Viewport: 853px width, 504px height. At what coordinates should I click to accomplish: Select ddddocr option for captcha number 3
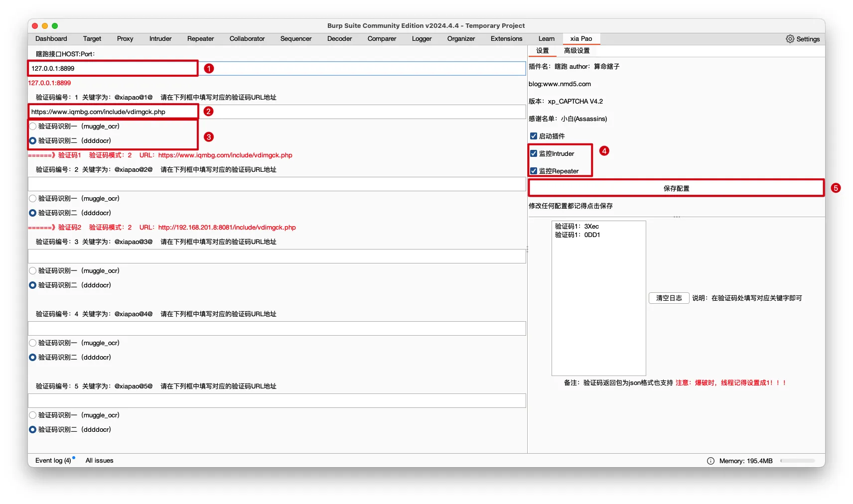pos(33,285)
